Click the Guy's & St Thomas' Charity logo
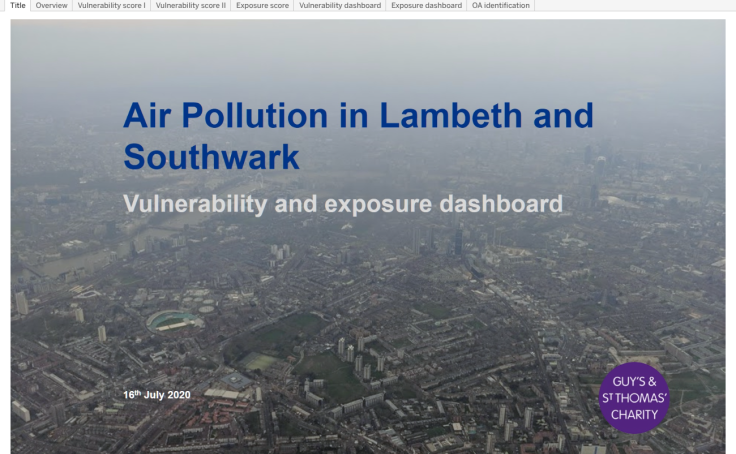The height and width of the screenshot is (454, 736). pos(634,398)
